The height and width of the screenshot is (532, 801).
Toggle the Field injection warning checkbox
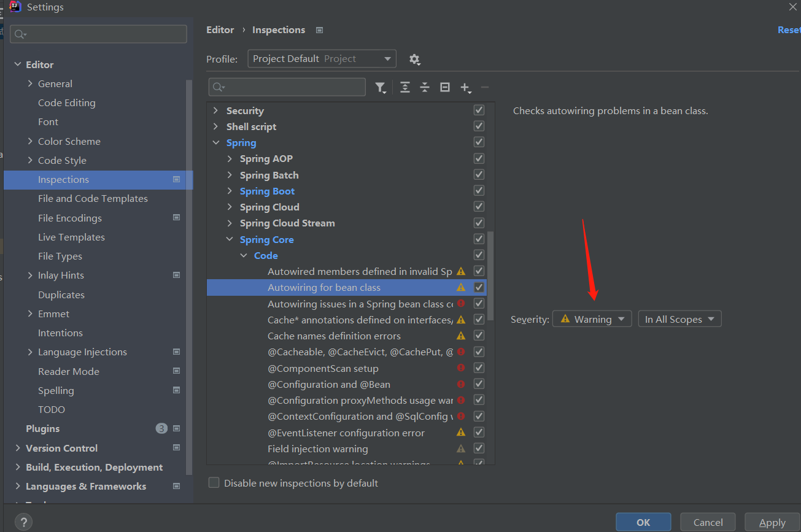point(479,449)
